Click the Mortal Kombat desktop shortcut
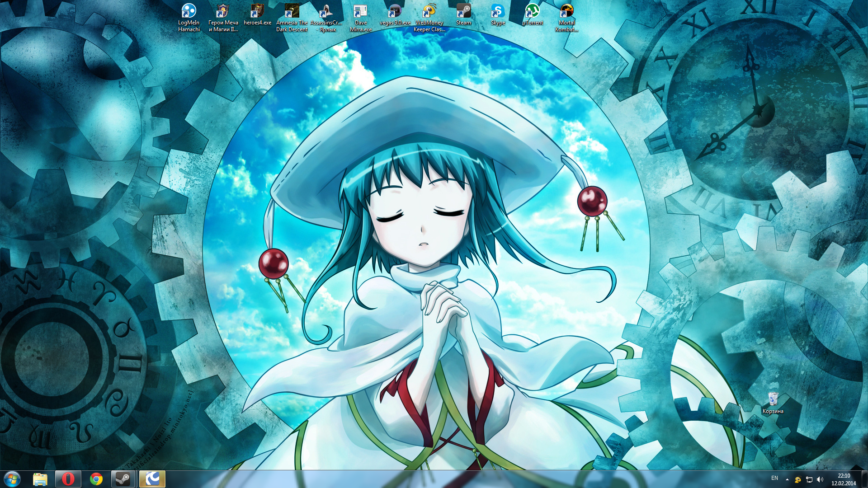The width and height of the screenshot is (868, 488). [x=566, y=12]
